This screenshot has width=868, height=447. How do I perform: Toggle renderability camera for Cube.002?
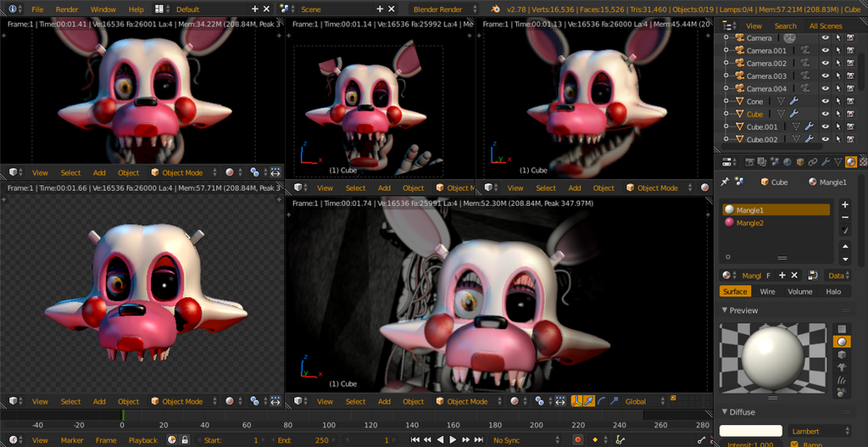(x=851, y=140)
